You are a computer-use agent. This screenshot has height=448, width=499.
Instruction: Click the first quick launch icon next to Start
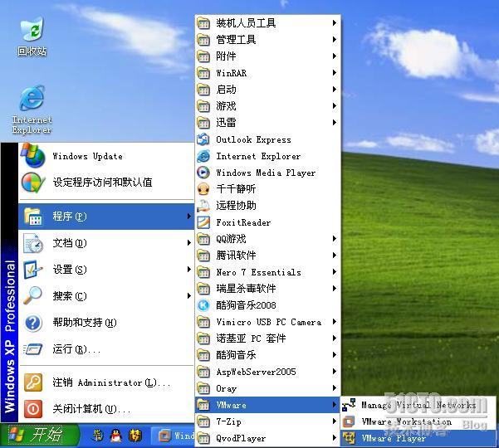pos(97,436)
